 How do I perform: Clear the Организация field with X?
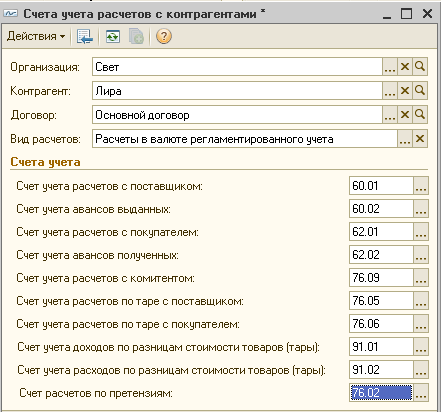[x=405, y=67]
